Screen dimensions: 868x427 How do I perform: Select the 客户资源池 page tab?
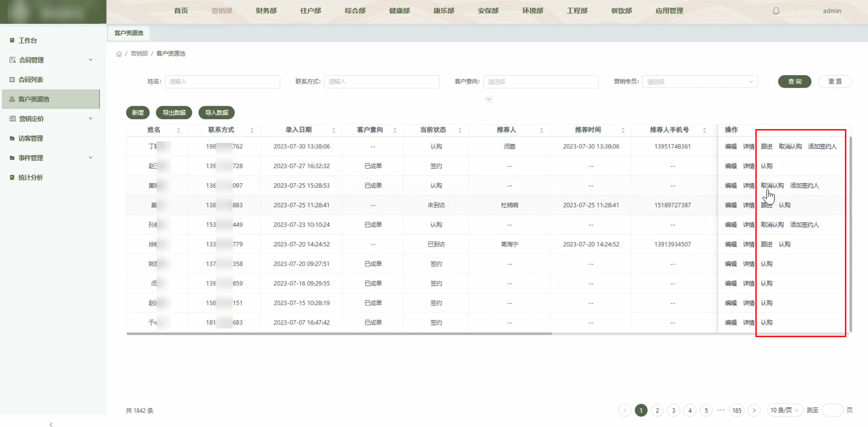point(129,33)
